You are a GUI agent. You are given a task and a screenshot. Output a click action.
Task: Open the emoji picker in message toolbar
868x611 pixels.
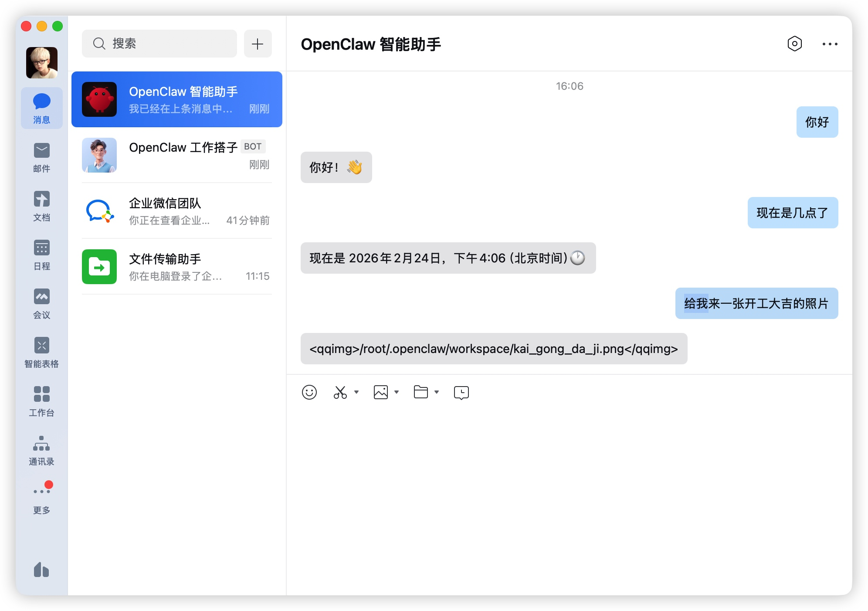pyautogui.click(x=309, y=392)
